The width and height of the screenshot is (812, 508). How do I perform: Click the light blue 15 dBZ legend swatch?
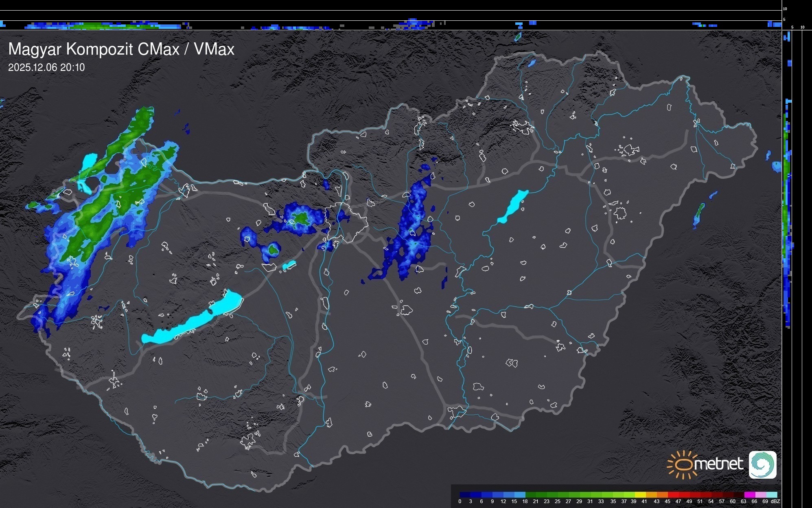(520, 495)
